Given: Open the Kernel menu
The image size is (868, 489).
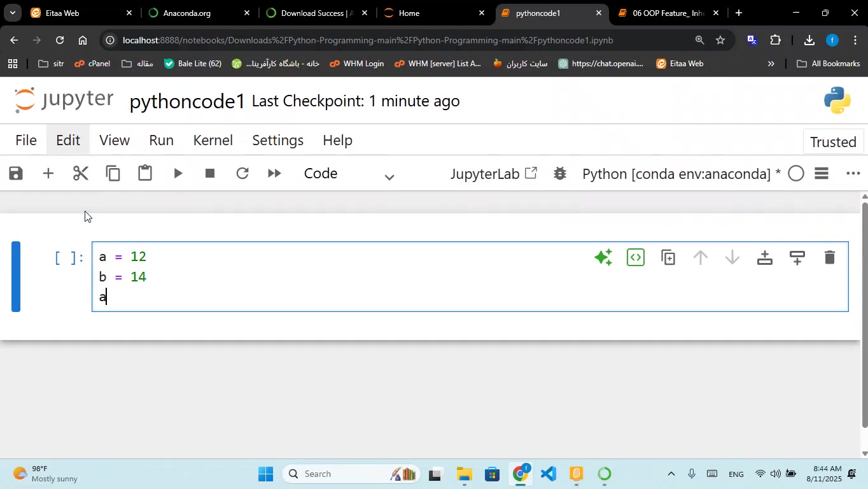Looking at the screenshot, I should pos(213,140).
